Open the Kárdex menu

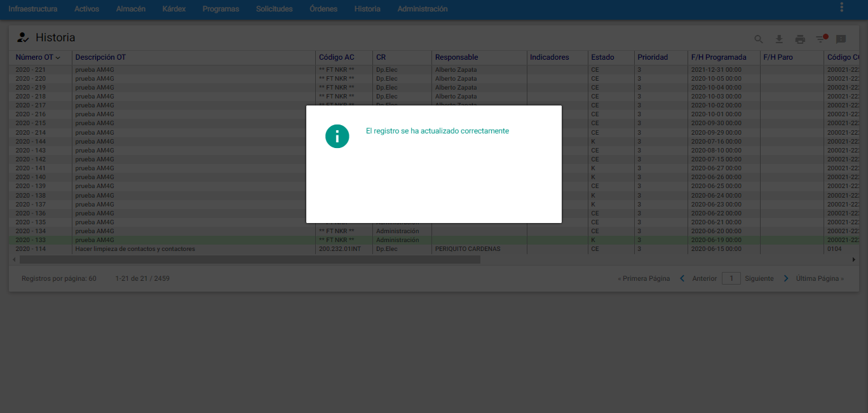174,9
